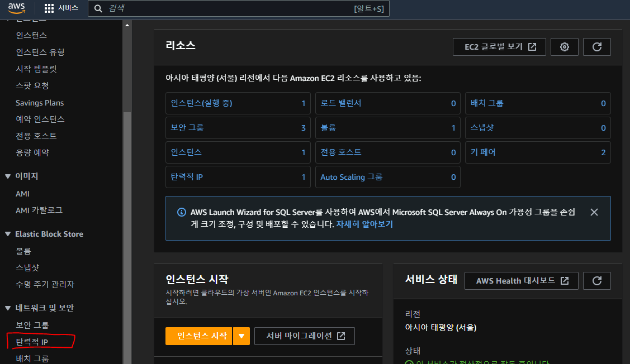This screenshot has width=630, height=364.
Task: Open the 탄력적 IP resource card
Action: point(238,177)
